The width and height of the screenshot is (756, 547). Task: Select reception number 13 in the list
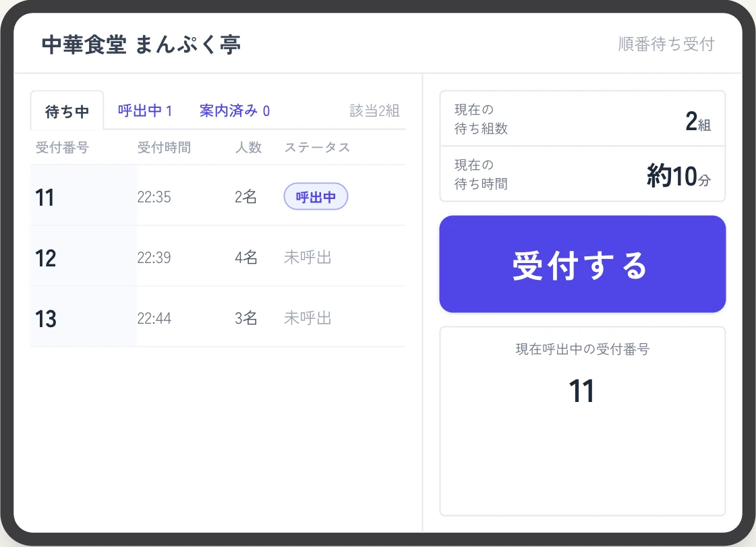pos(45,319)
